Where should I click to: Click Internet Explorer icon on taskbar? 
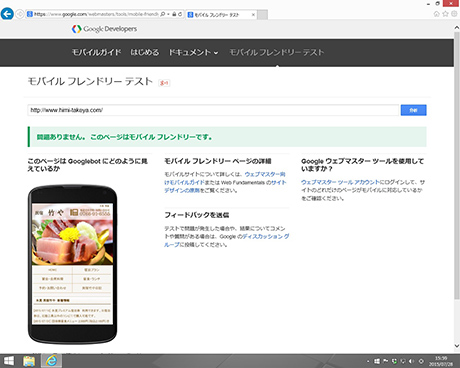(x=51, y=361)
